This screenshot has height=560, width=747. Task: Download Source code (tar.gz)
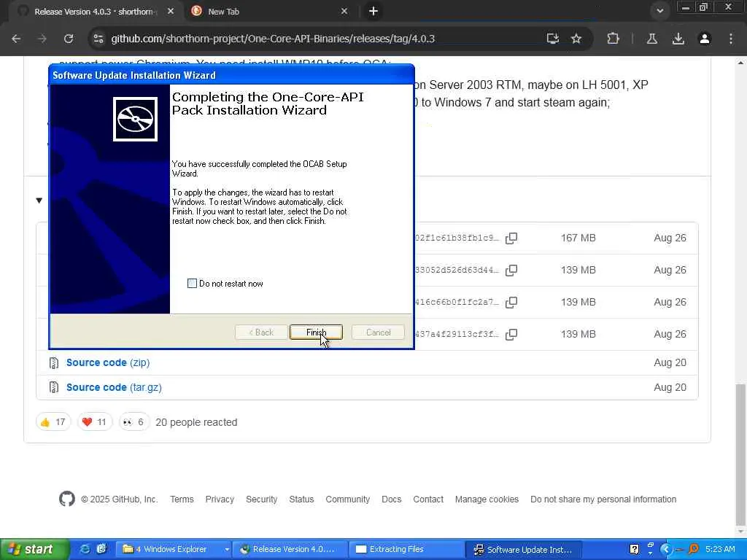(x=114, y=387)
